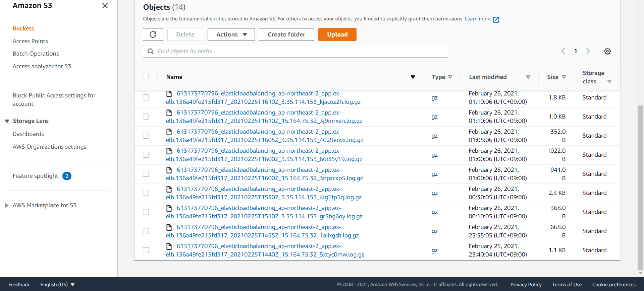Close the Amazon S3 sidebar panel
The width and height of the screenshot is (644, 291).
pos(105,6)
